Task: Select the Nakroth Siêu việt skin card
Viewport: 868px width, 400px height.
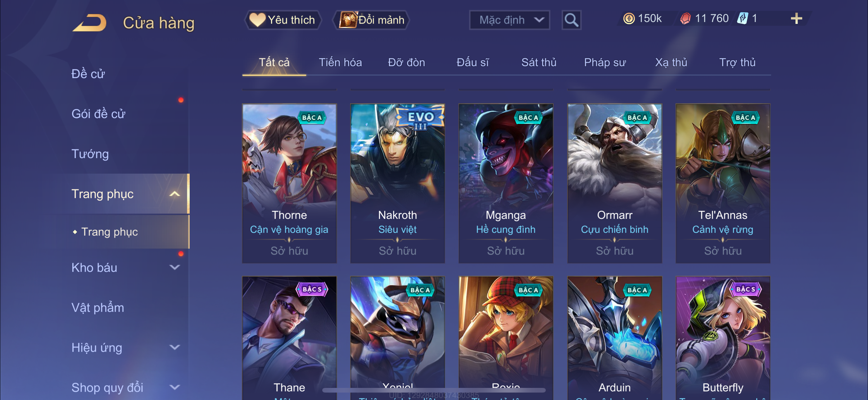Action: pyautogui.click(x=398, y=183)
